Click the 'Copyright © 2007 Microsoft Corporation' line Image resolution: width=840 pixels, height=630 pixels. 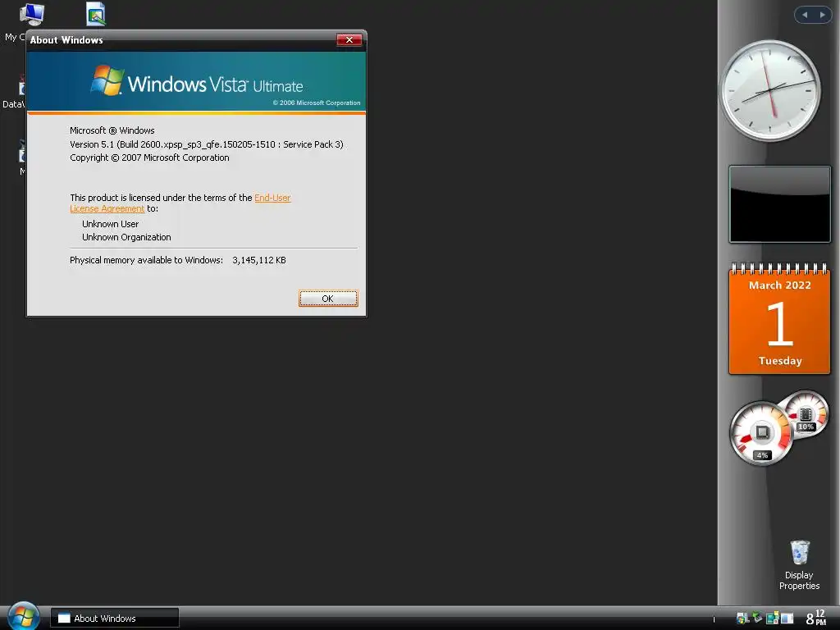[149, 157]
